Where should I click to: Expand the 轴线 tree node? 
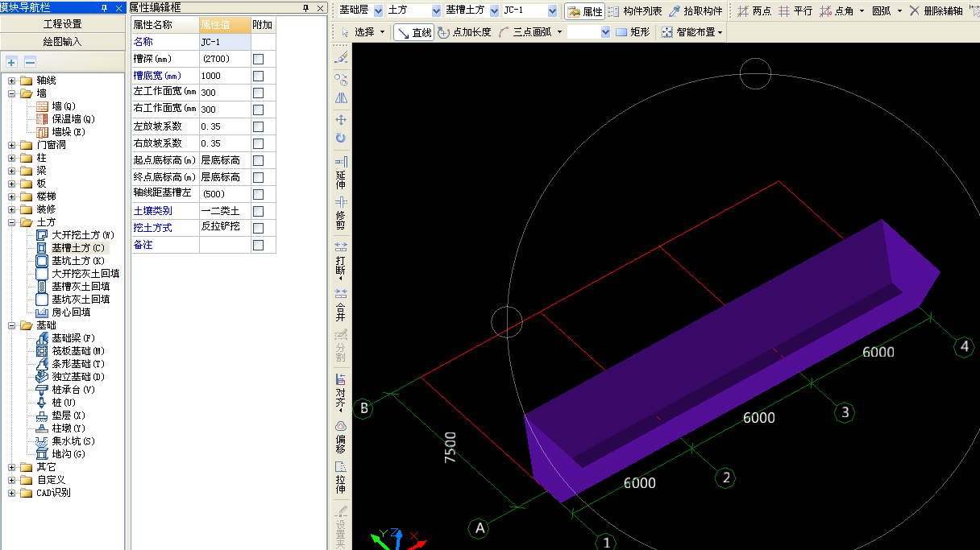[x=11, y=81]
